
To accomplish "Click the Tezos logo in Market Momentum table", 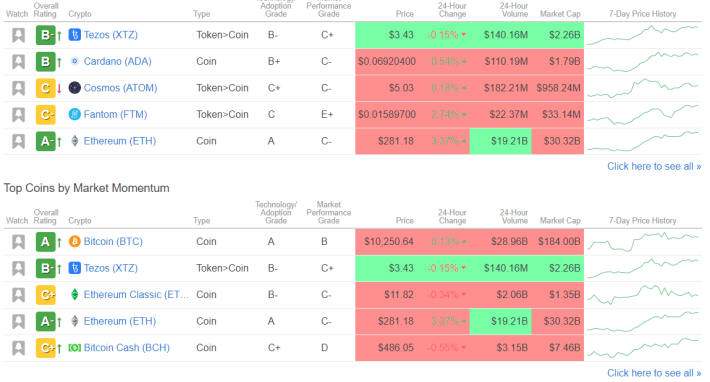I will [x=75, y=268].
